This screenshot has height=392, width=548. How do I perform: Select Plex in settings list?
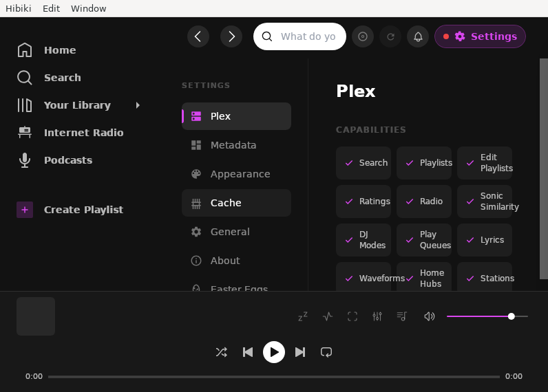click(x=236, y=116)
